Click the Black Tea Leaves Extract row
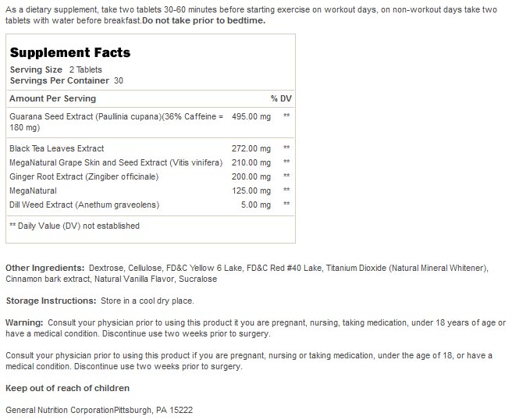 [x=56, y=148]
